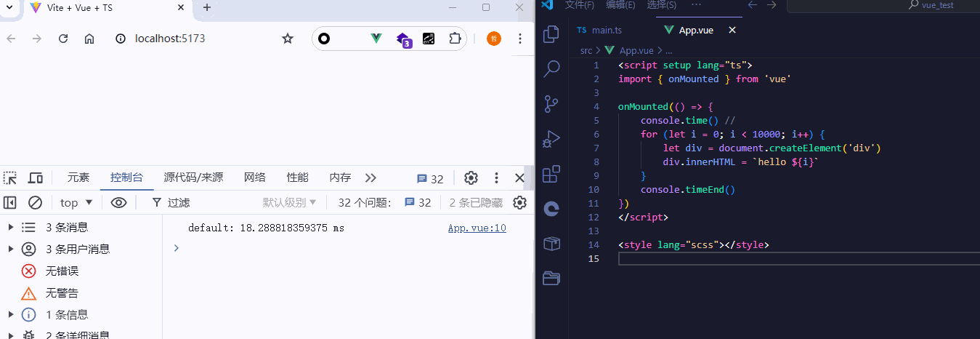Go forward in VS Code navigation arrows

pos(772,5)
